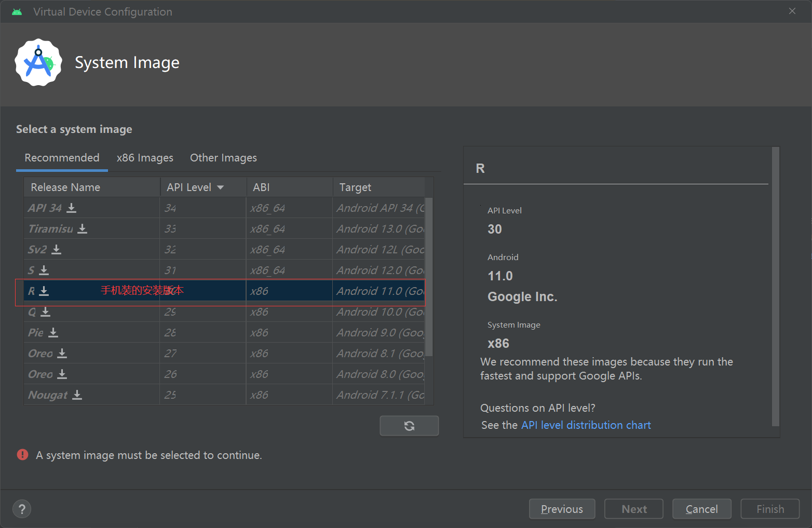Download the R system image

pyautogui.click(x=44, y=291)
